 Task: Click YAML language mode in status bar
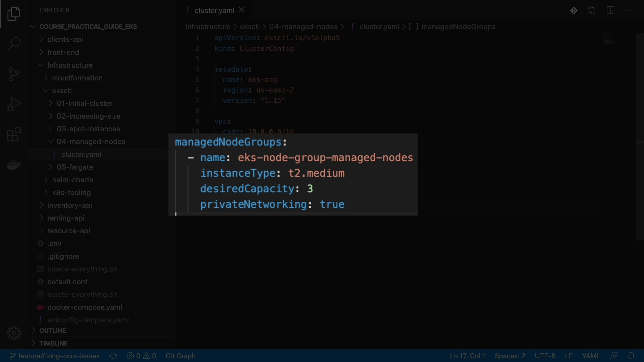[591, 356]
